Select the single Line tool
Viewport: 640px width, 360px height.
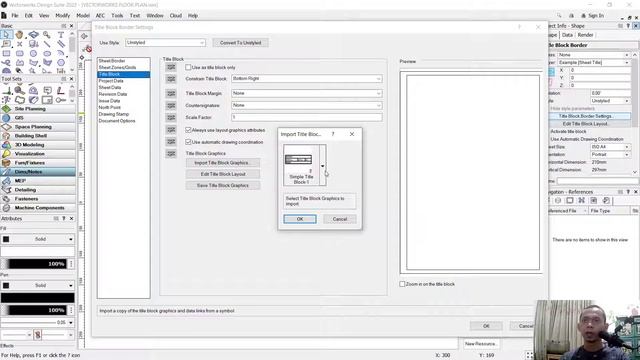click(47, 44)
